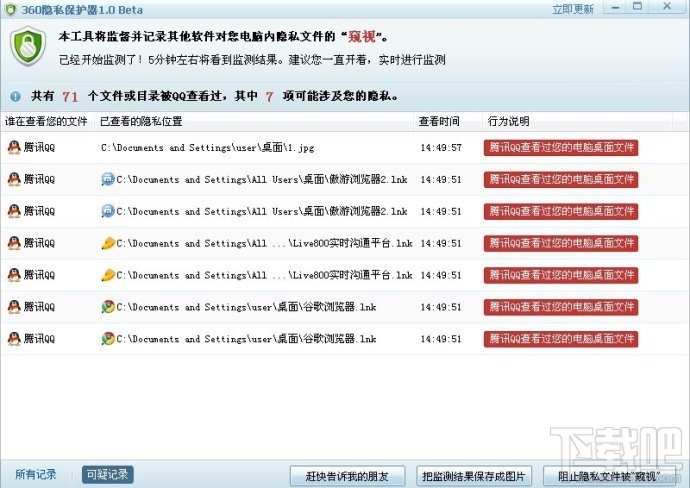690x488 pixels.
Task: Select the second 谷歌浏览器.lnk path text
Action: pyautogui.click(x=246, y=339)
